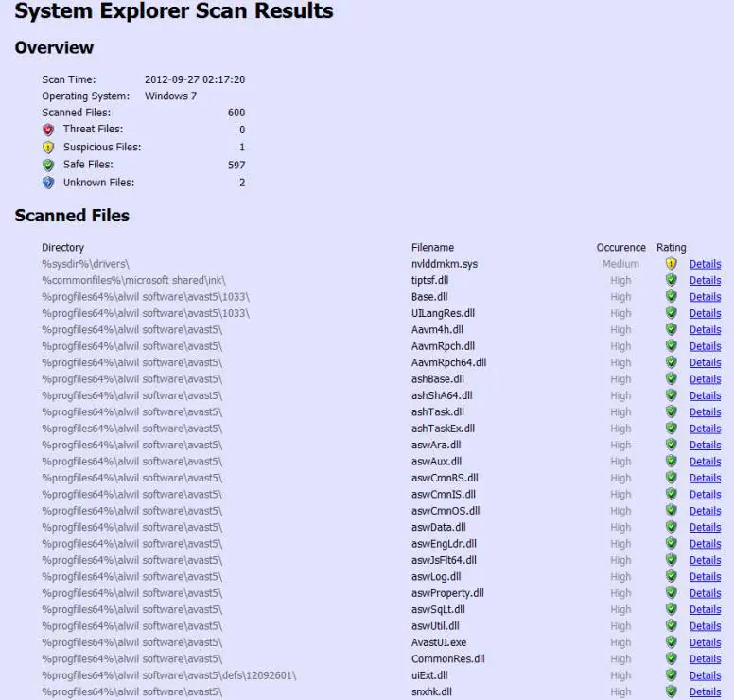Click green rating shield for aswJsFlt64.dll

click(x=671, y=560)
